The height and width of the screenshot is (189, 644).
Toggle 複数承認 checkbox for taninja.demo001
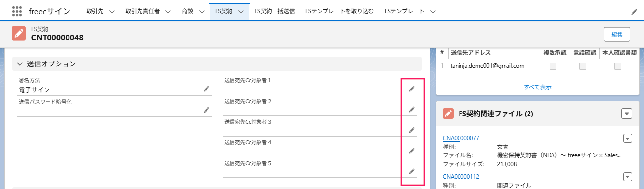553,66
